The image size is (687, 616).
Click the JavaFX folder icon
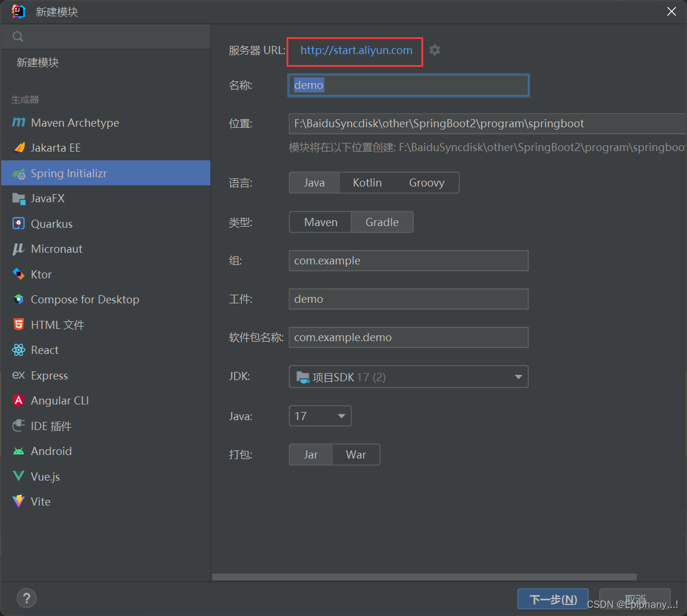(x=19, y=199)
